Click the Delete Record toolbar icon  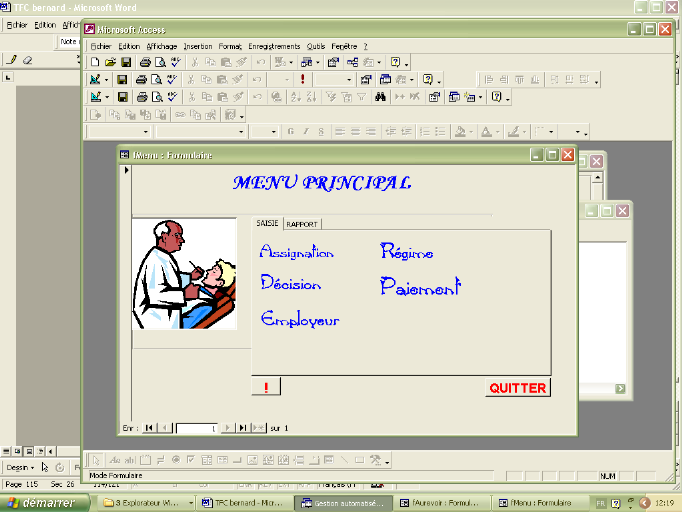[415, 97]
